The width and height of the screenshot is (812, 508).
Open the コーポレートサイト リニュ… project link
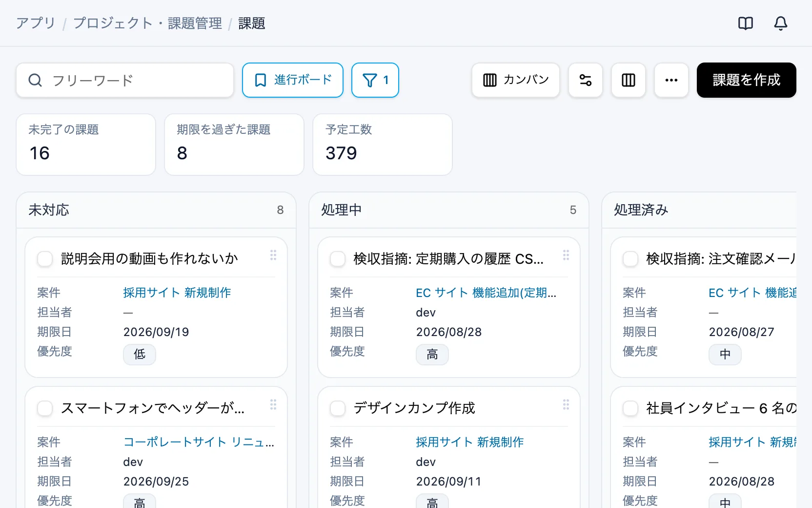point(199,442)
